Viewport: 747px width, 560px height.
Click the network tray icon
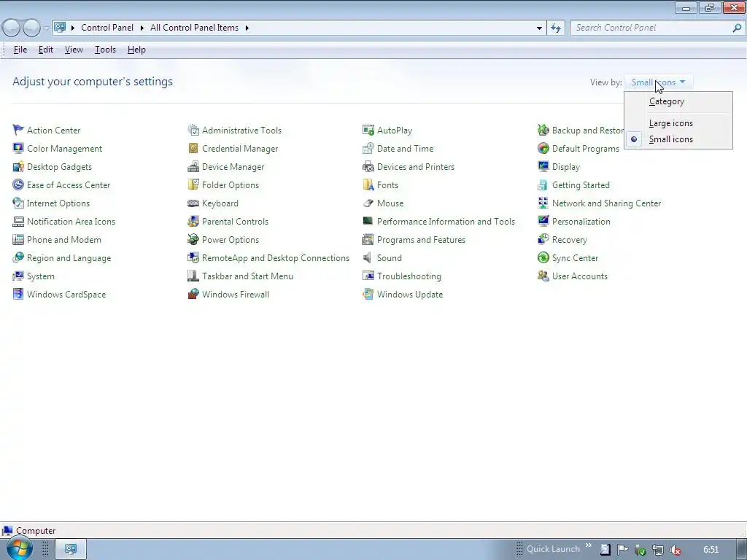(657, 550)
